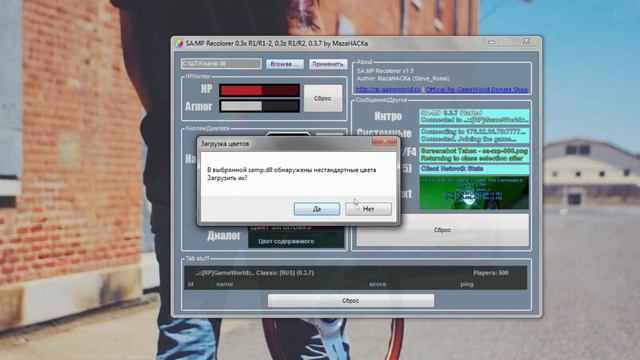Pick the Armor bar color
Viewport: 640px width, 360px height.
point(259,106)
